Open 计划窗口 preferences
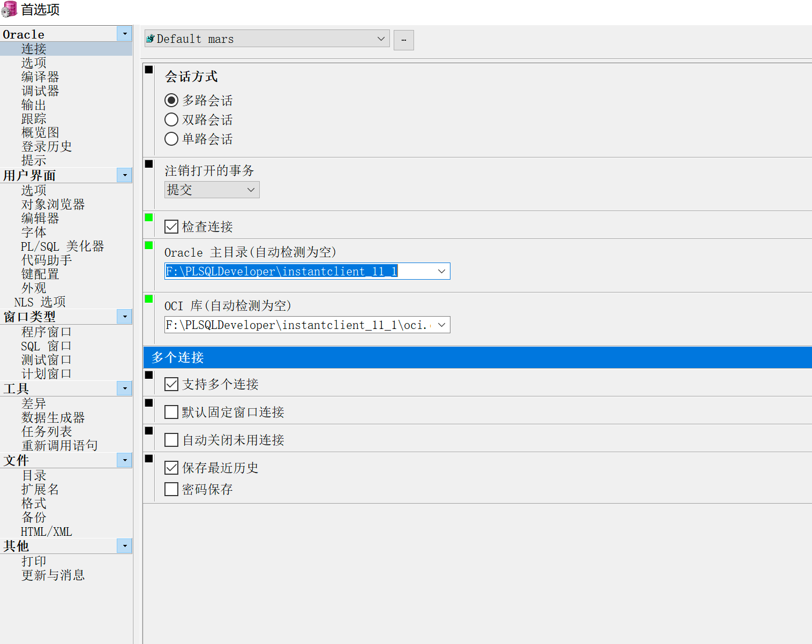 click(47, 373)
